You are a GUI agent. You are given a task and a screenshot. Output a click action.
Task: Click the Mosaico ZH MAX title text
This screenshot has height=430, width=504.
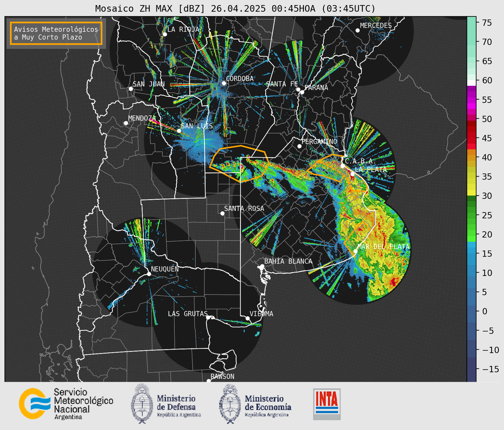(x=235, y=8)
